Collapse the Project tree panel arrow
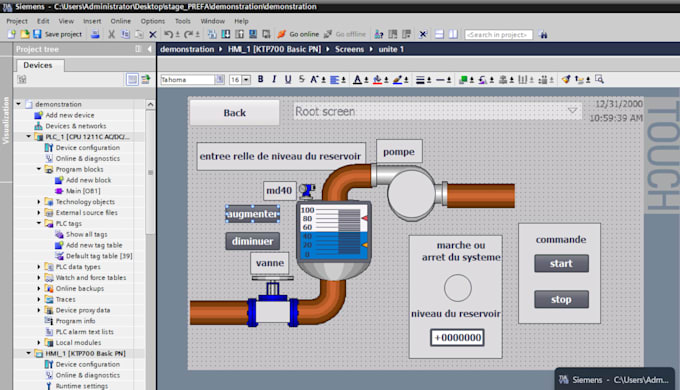680x390 pixels. 150,49
